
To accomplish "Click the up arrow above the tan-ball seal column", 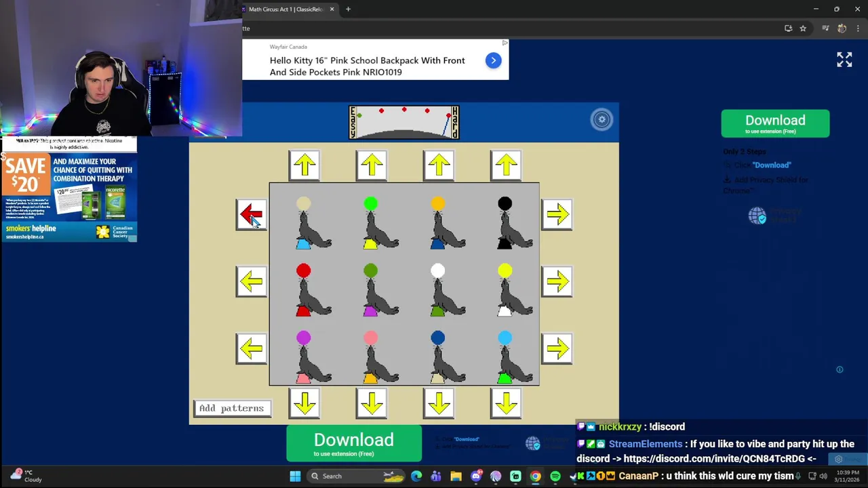I will tap(304, 165).
